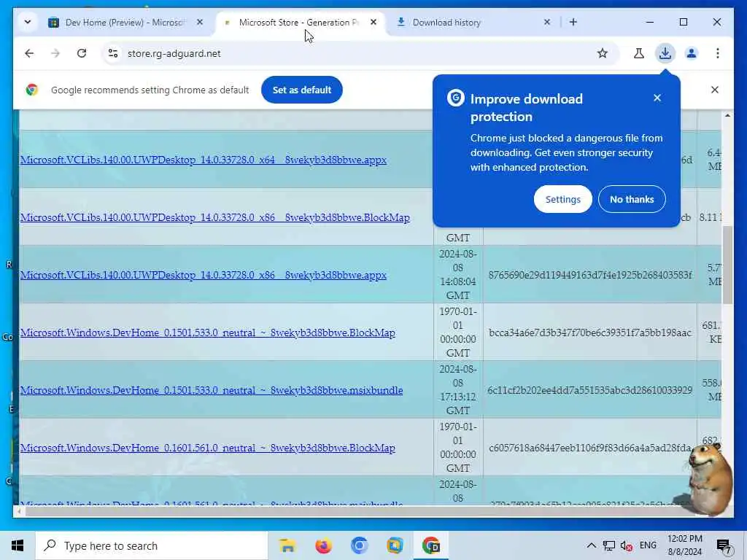Open network status tray icon
The width and height of the screenshot is (747, 560).
click(608, 545)
